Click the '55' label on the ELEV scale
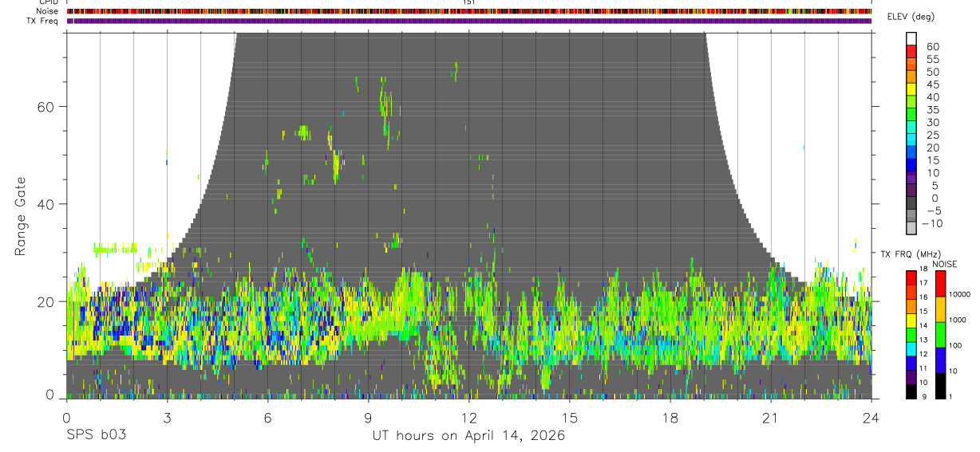The height and width of the screenshot is (452, 980). (931, 59)
